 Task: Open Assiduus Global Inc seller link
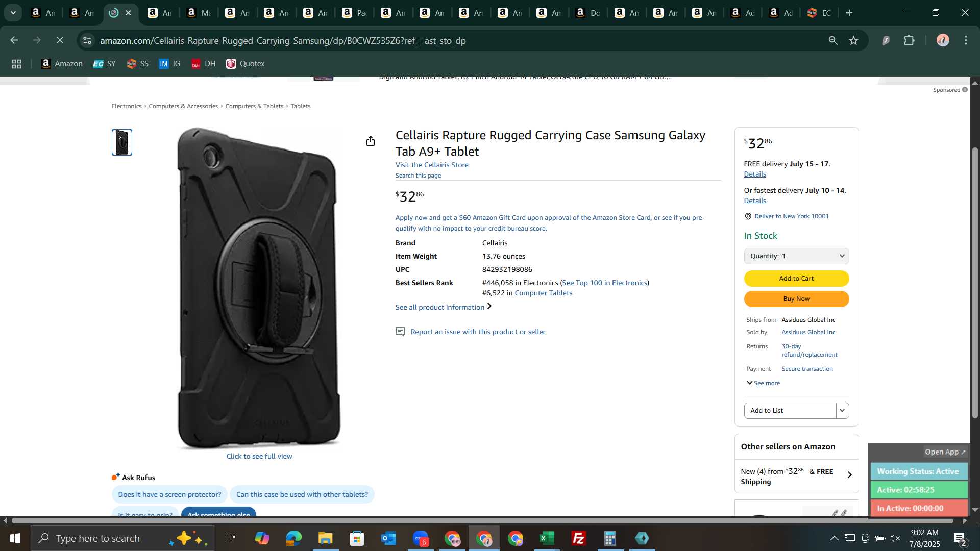(x=808, y=332)
